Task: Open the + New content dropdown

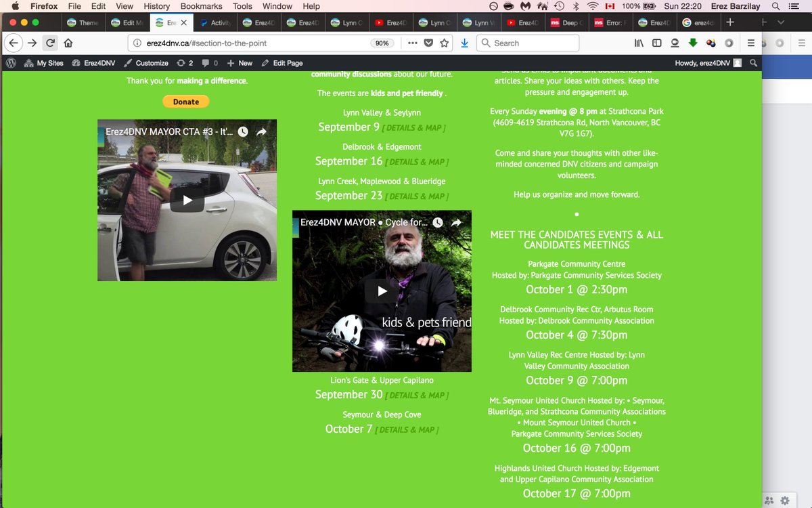Action: (x=240, y=63)
